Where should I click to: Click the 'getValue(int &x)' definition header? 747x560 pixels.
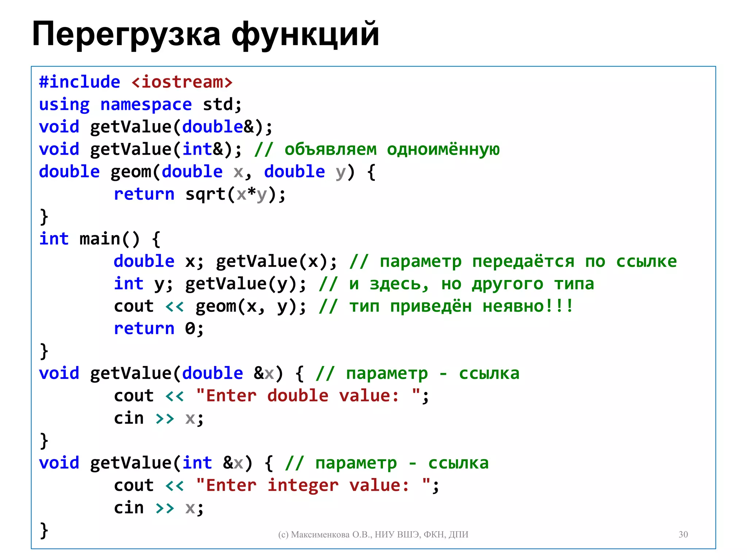(171, 463)
